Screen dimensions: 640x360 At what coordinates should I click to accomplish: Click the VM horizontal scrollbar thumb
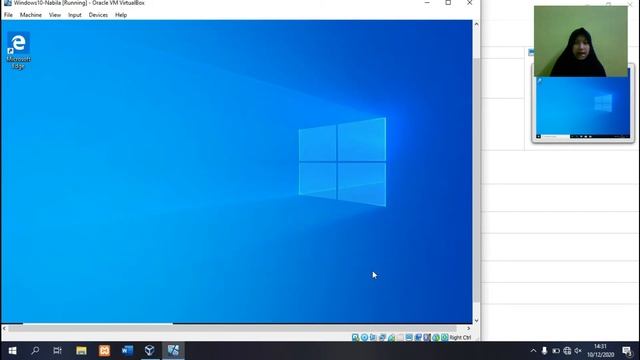pos(232,328)
